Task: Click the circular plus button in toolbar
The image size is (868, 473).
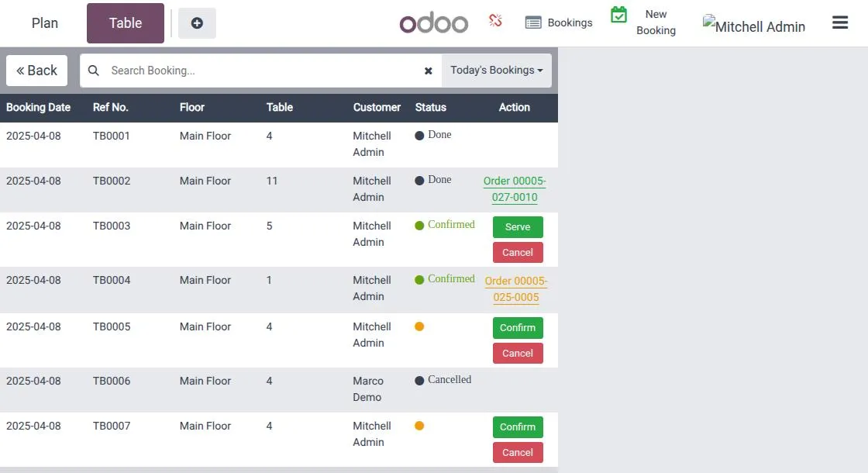Action: pyautogui.click(x=197, y=23)
